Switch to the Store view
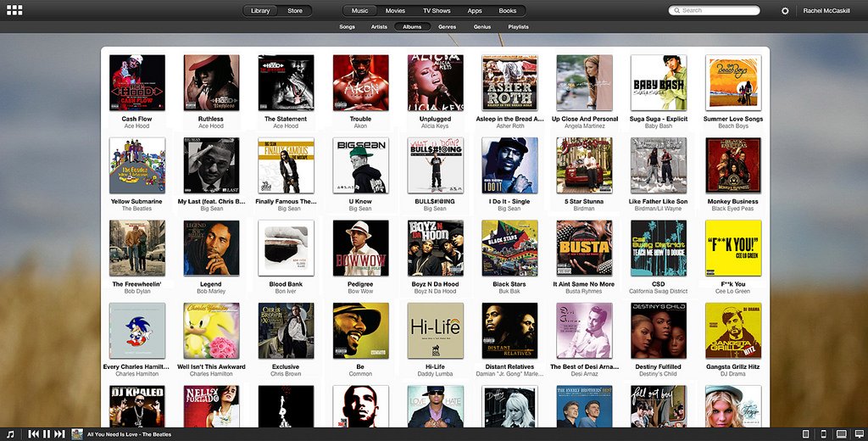The image size is (868, 441). 295,10
